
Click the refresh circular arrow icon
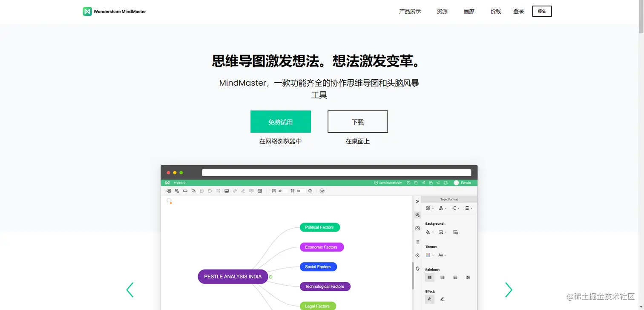[x=310, y=191]
